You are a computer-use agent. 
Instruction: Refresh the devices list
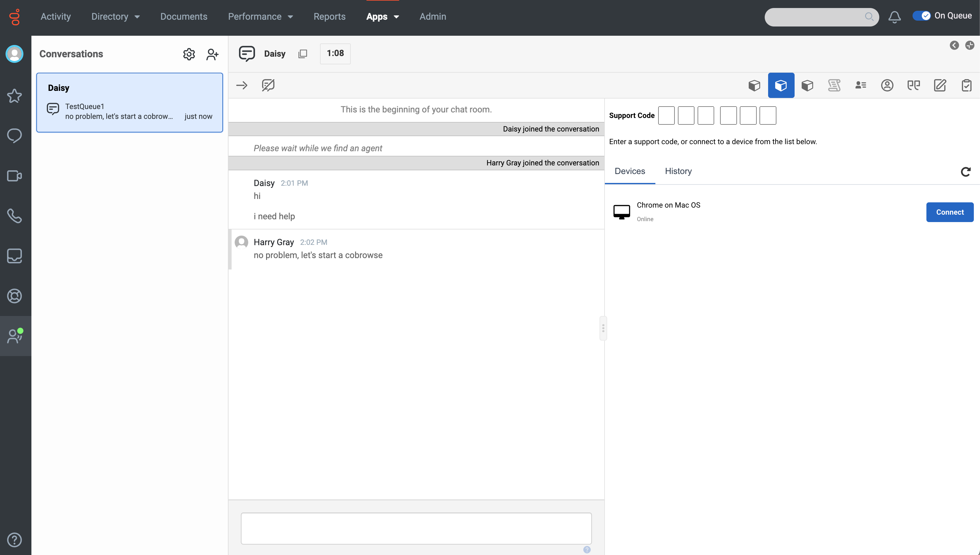pyautogui.click(x=965, y=172)
